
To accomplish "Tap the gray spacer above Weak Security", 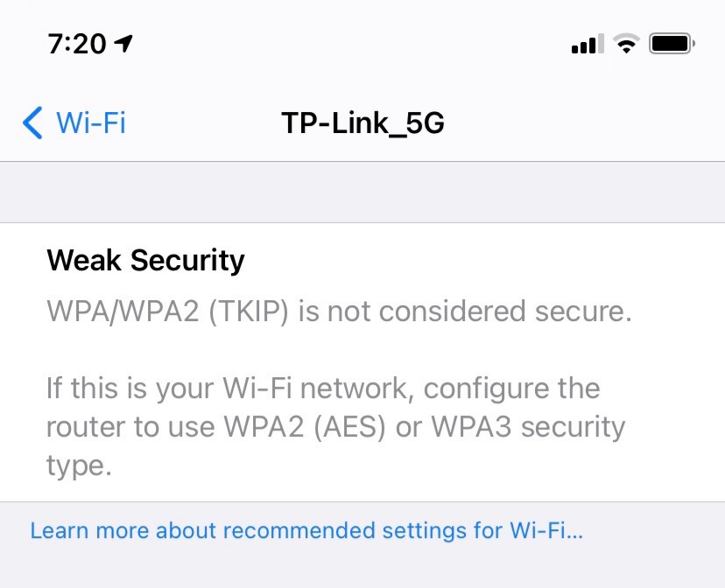I will point(362,192).
